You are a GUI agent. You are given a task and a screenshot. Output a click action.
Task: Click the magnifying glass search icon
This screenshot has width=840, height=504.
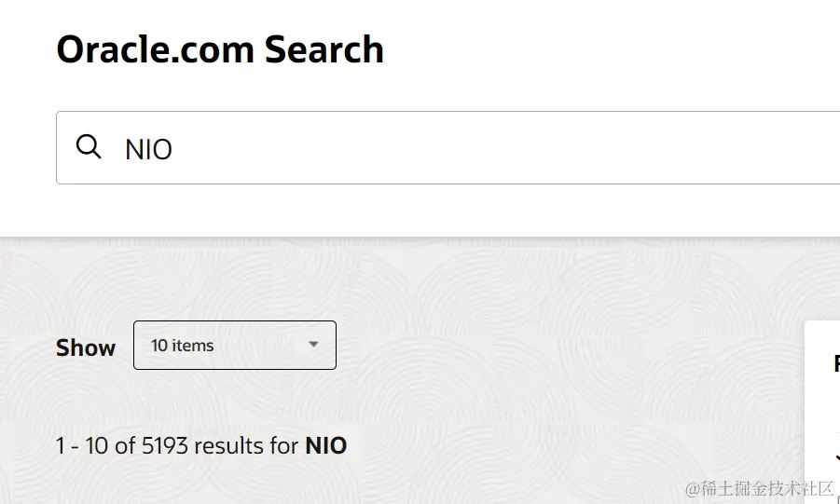[89, 147]
